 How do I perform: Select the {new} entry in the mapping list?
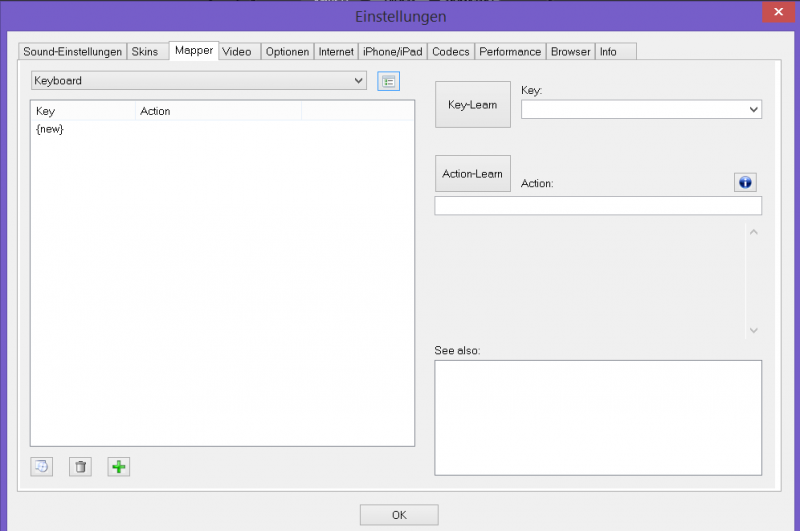click(50, 130)
